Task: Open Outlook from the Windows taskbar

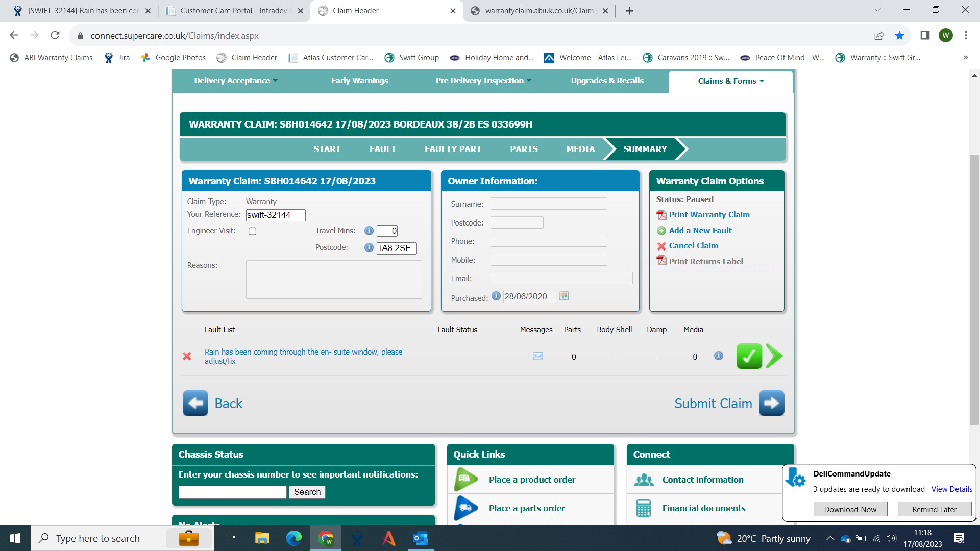Action: click(x=420, y=538)
